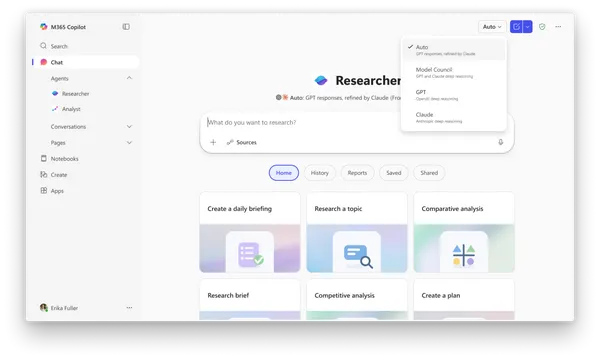Select the Home tab
Image resolution: width=600 pixels, height=360 pixels.
284,173
